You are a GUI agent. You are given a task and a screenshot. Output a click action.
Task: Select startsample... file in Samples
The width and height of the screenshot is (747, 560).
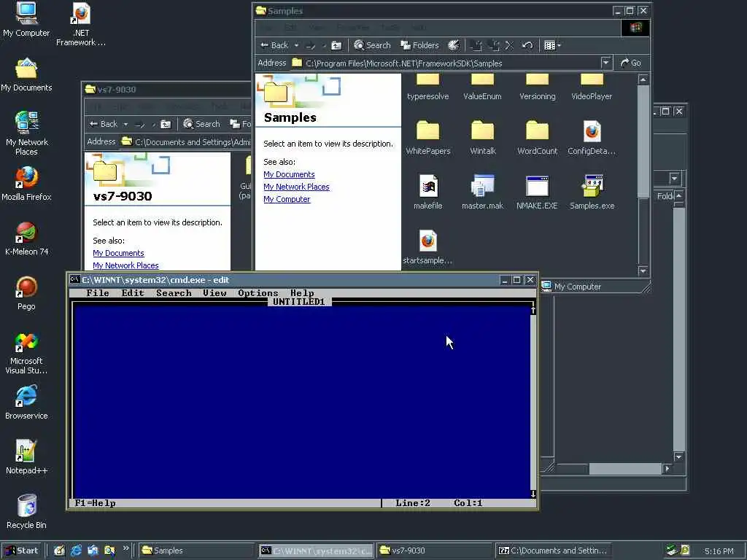[427, 248]
